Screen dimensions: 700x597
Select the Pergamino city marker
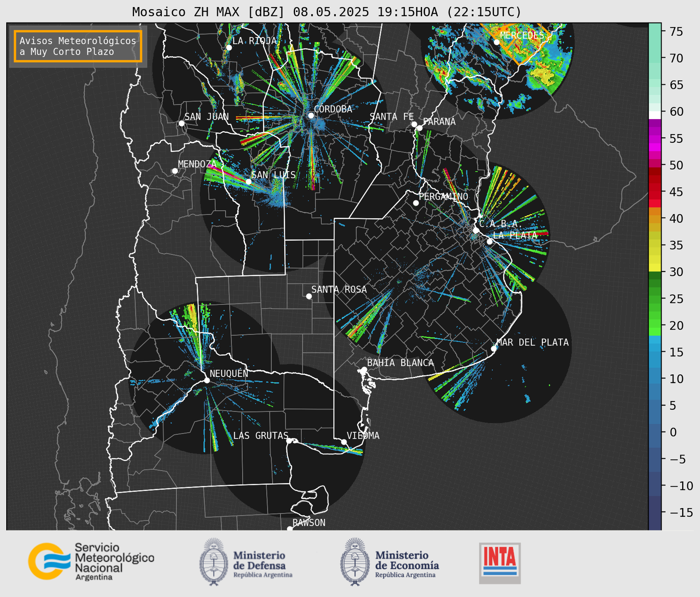pyautogui.click(x=416, y=203)
